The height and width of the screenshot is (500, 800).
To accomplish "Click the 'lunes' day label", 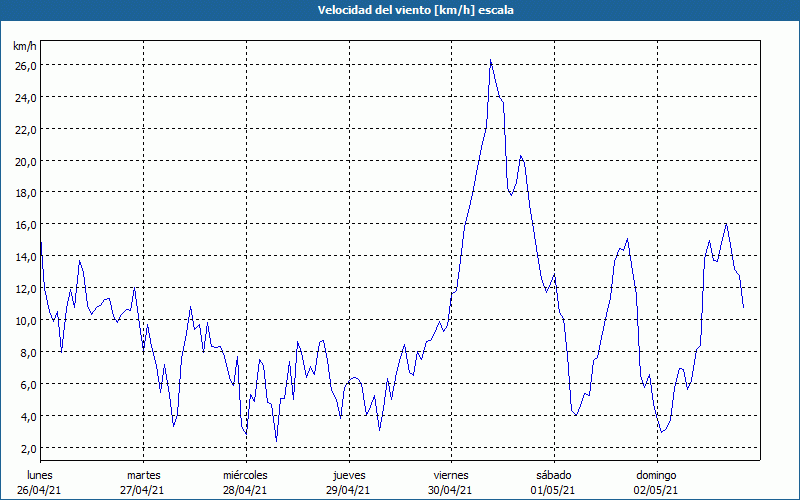I will coord(40,475).
